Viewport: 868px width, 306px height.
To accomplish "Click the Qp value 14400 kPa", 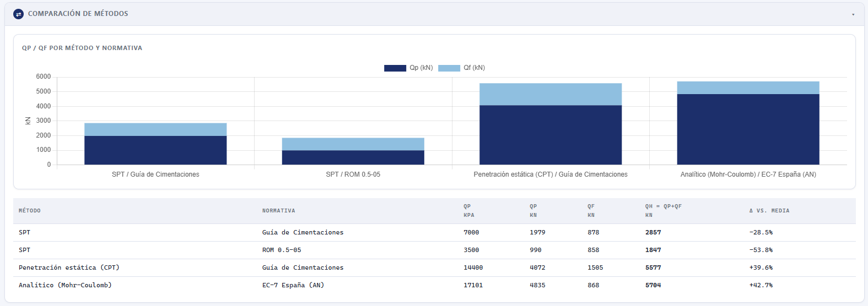I will coord(473,267).
